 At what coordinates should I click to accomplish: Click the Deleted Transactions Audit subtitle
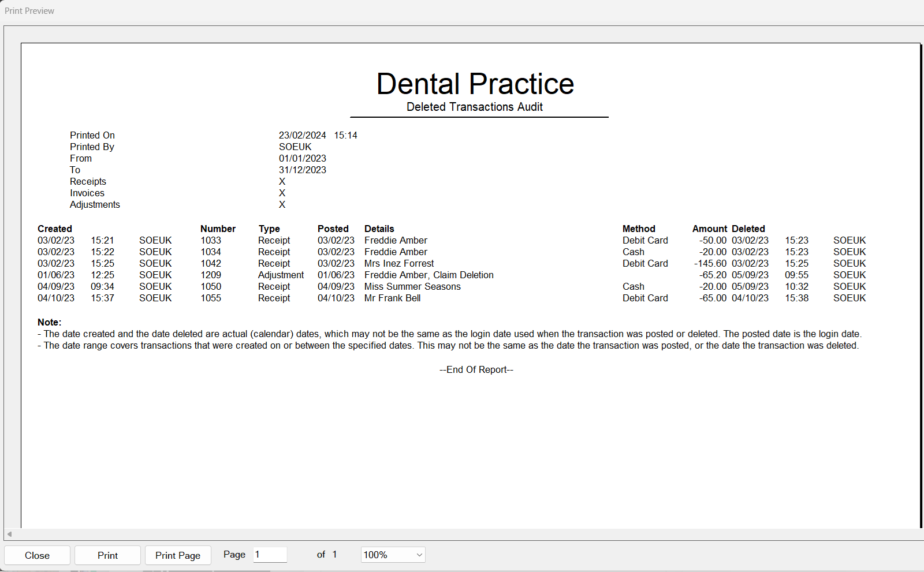[x=475, y=107]
